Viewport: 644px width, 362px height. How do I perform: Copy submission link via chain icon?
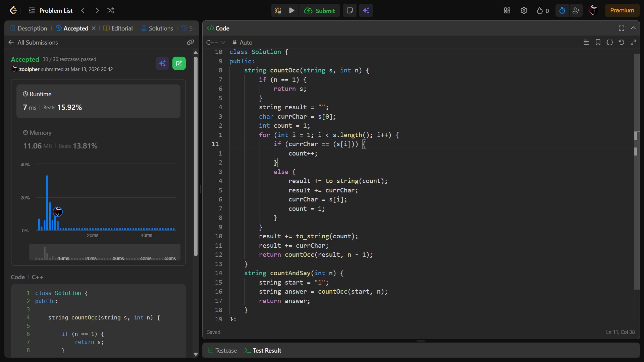point(190,43)
